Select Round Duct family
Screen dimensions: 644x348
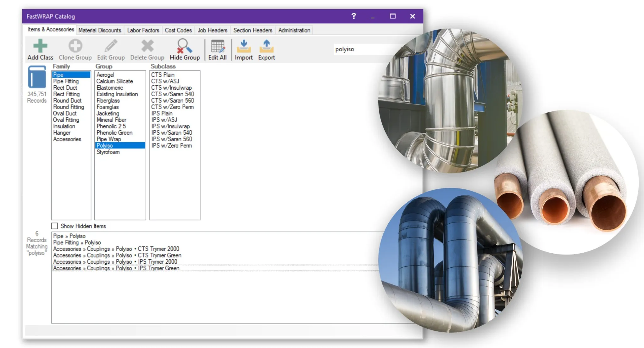click(71, 100)
